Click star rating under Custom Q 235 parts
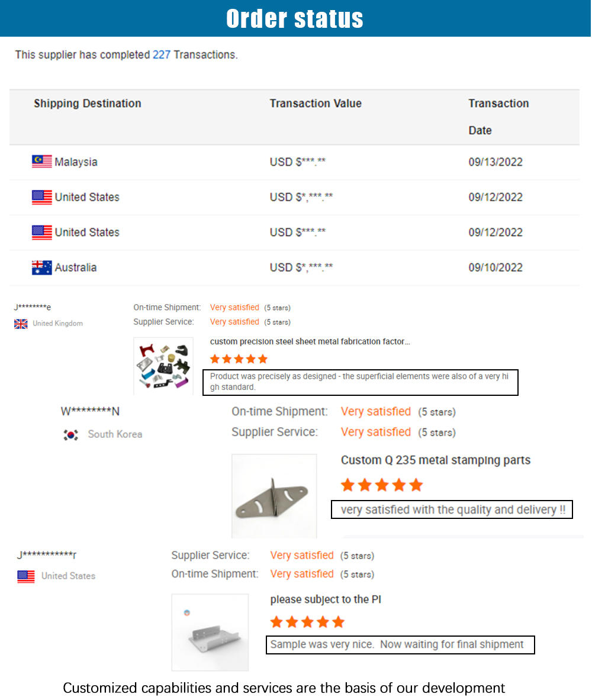 [382, 485]
